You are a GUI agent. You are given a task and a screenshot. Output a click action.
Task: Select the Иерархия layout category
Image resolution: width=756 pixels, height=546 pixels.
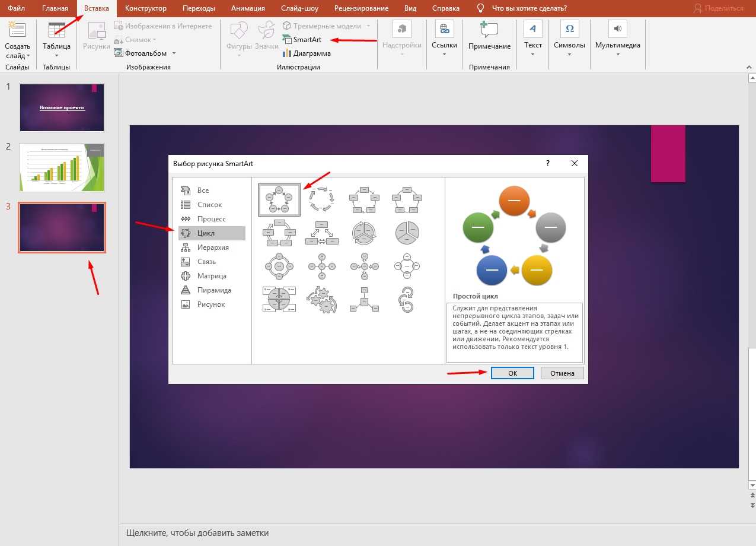point(212,247)
